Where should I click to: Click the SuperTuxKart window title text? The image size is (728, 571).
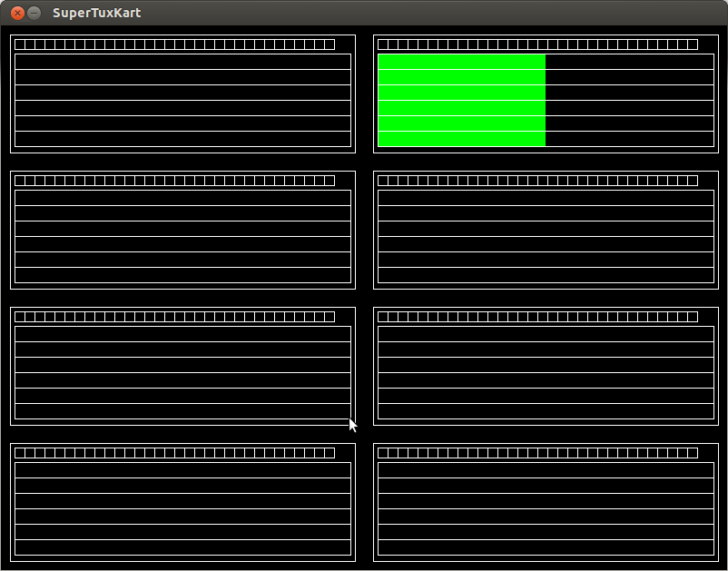click(x=96, y=13)
